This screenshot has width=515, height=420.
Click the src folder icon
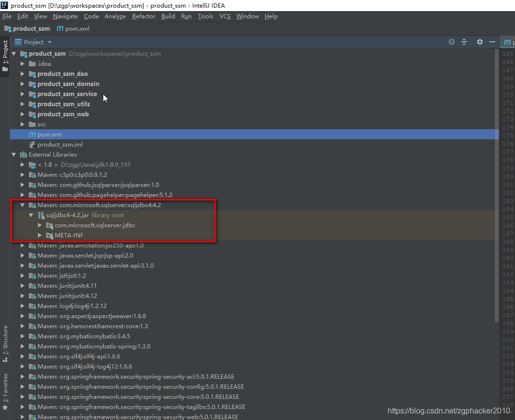click(32, 124)
